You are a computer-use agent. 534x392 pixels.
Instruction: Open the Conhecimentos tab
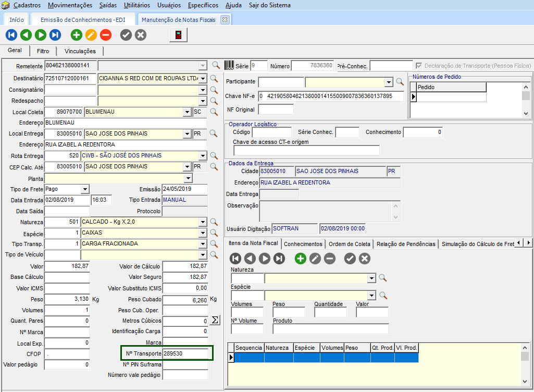(303, 244)
